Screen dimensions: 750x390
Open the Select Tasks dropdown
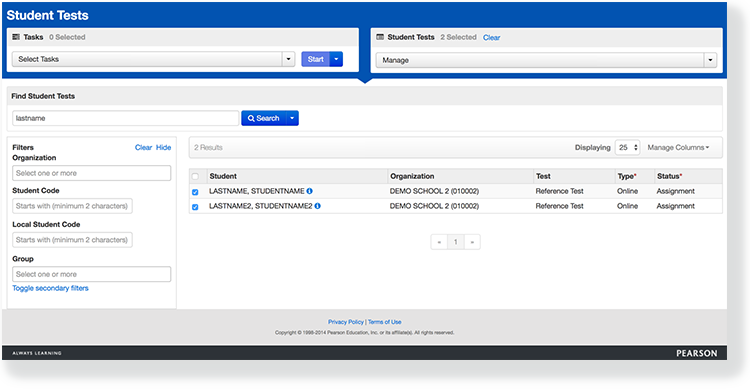[153, 59]
